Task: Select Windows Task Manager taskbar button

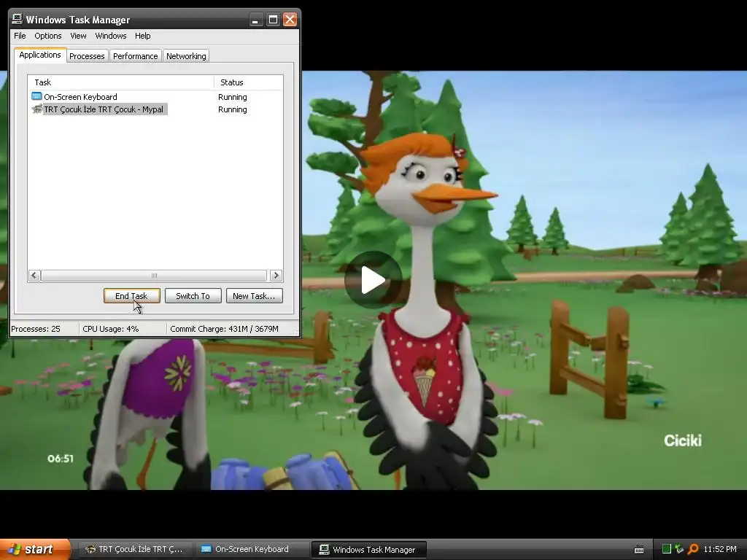Action: point(368,549)
